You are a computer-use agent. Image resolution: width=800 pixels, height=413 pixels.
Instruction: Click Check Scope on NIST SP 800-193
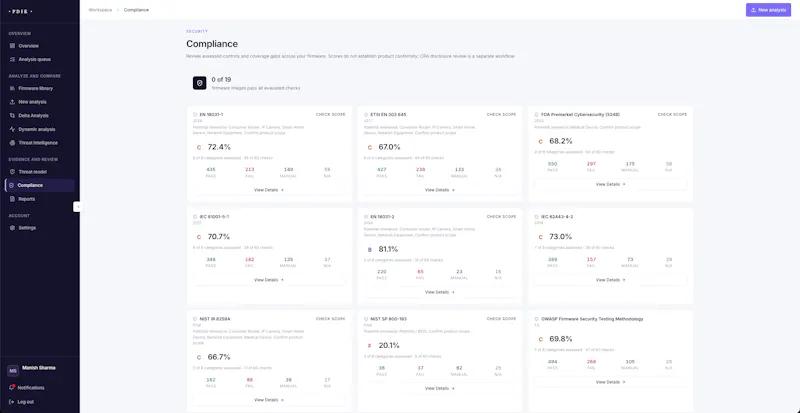pyautogui.click(x=502, y=319)
